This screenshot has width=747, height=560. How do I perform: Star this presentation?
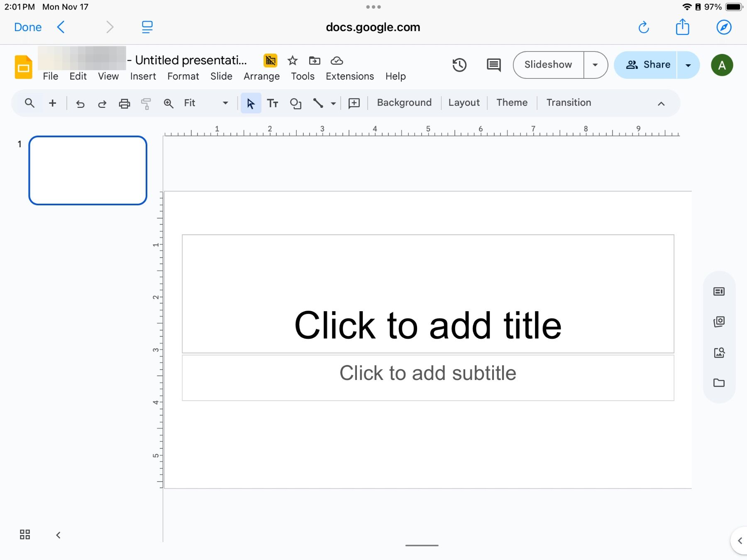click(293, 61)
